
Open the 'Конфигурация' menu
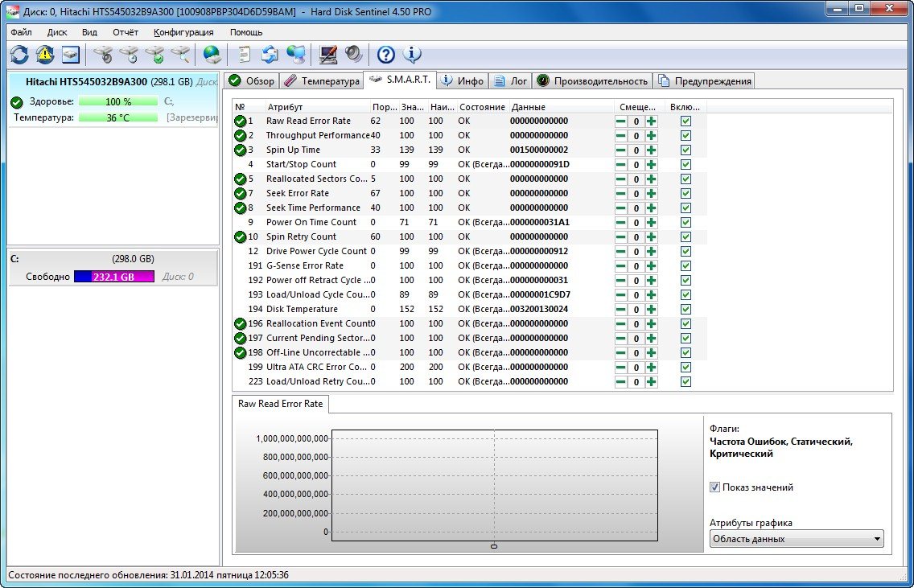183,32
